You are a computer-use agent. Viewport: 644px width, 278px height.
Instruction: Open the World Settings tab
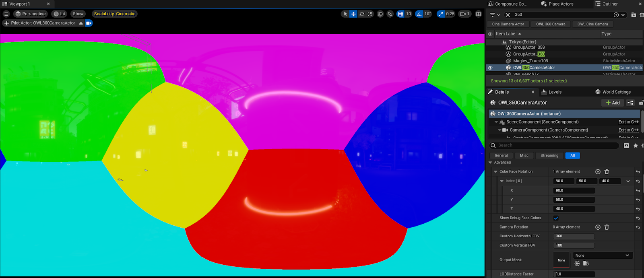coord(616,92)
